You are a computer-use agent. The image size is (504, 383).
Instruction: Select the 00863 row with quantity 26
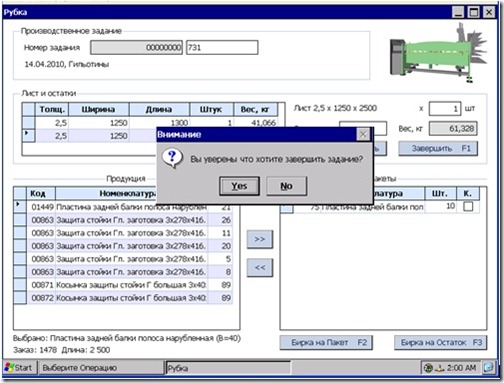click(123, 220)
